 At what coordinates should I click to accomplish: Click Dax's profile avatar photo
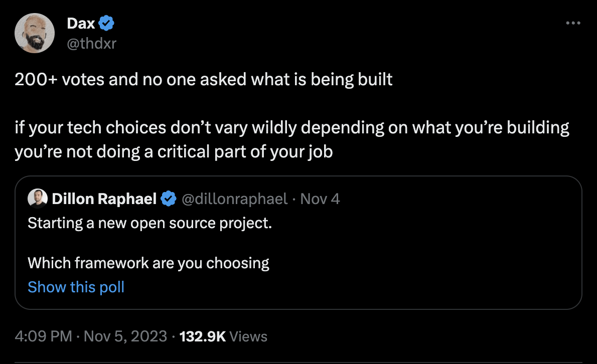[34, 34]
